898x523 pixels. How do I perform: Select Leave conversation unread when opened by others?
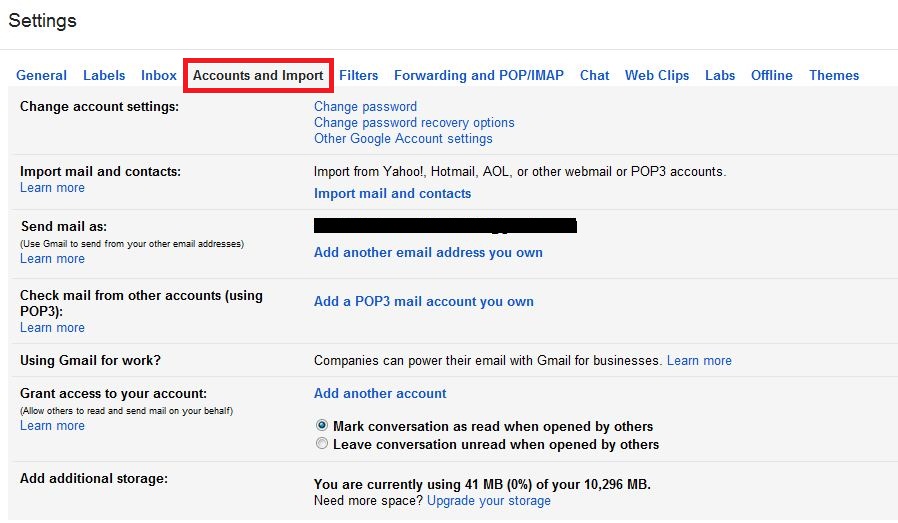point(322,443)
